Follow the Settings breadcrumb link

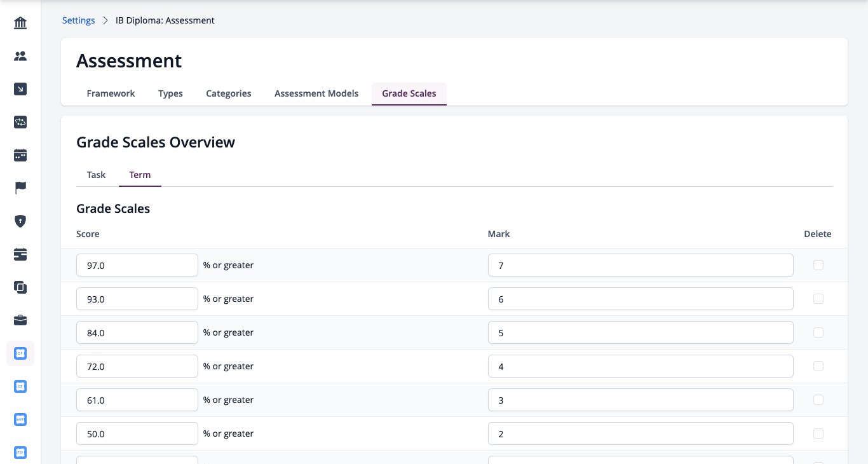(79, 20)
